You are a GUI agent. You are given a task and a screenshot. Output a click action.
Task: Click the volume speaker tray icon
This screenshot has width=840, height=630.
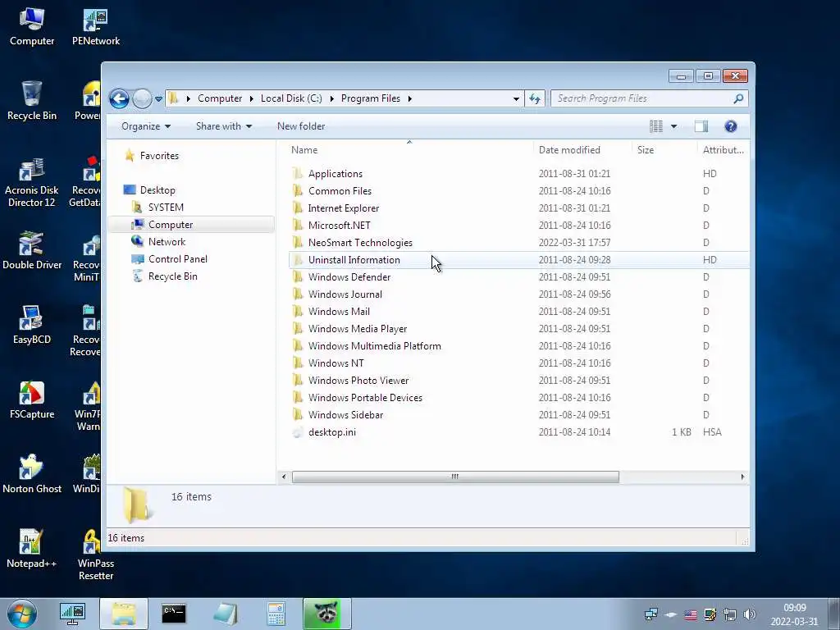click(750, 614)
